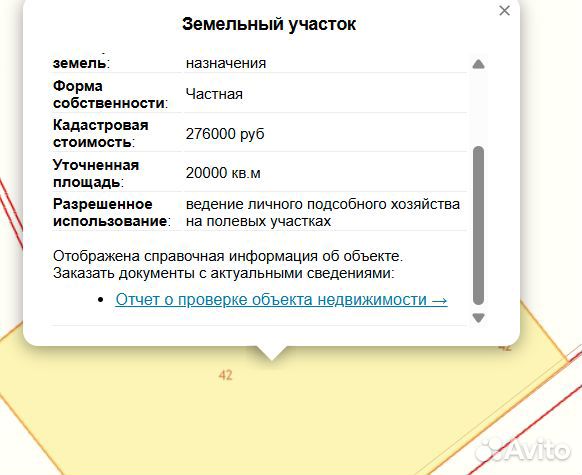The image size is (582, 475).
Task: Click the ведение личного подсобного хозяйства text
Action: [323, 204]
